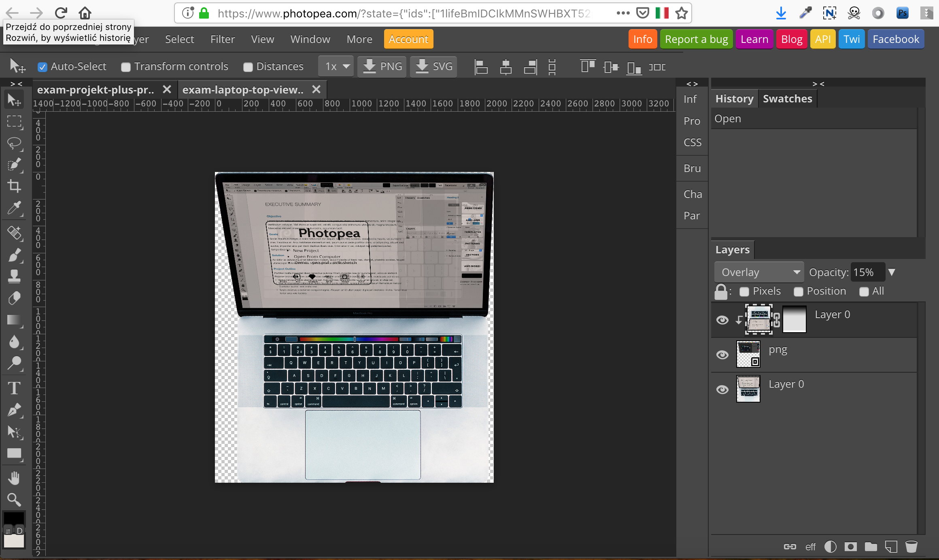Click the delete layer trash icon
Viewport: 939px width, 560px height.
(x=911, y=547)
